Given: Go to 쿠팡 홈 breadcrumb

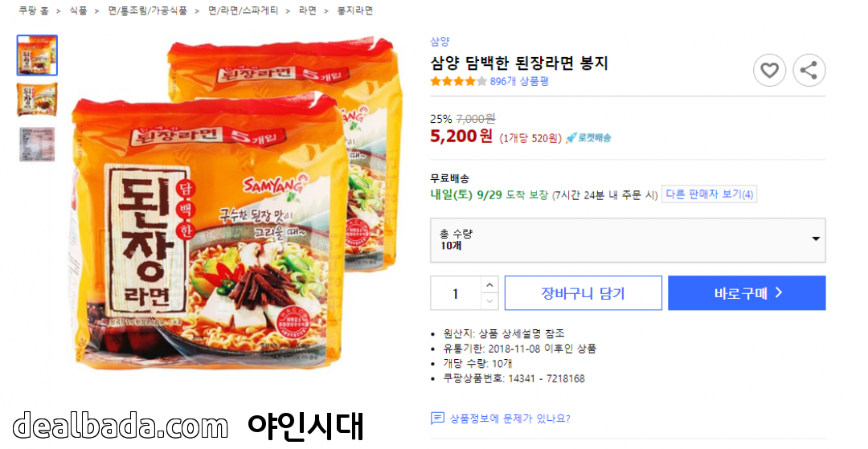Looking at the screenshot, I should [34, 10].
